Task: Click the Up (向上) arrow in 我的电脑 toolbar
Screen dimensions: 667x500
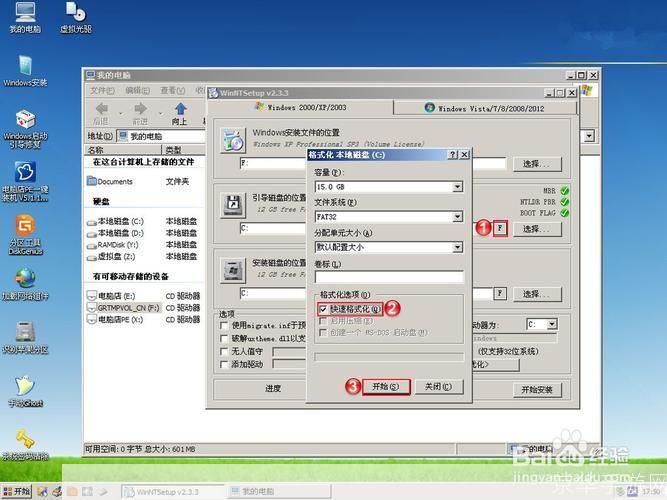Action: 180,113
